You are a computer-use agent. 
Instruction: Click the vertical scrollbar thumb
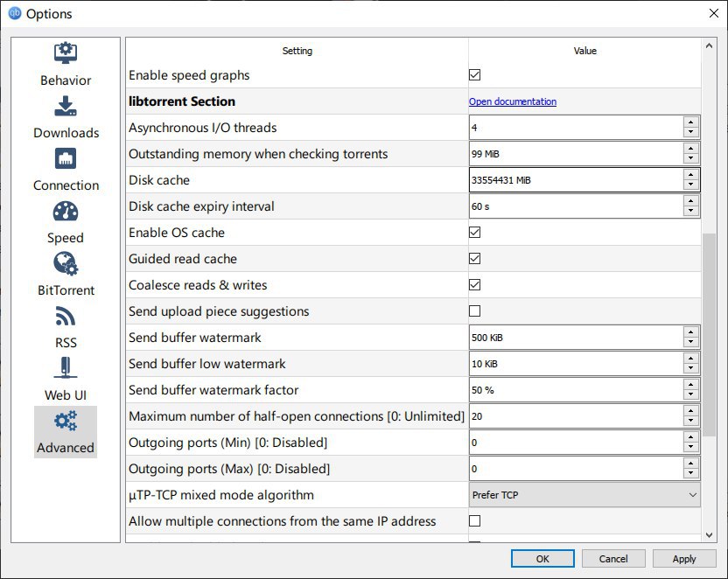709,335
